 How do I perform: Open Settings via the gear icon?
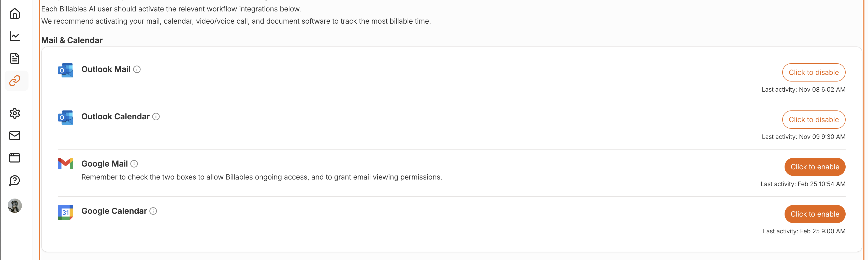click(15, 113)
